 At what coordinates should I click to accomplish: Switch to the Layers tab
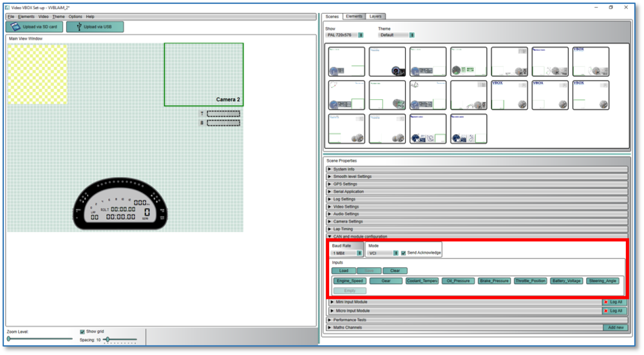375,17
